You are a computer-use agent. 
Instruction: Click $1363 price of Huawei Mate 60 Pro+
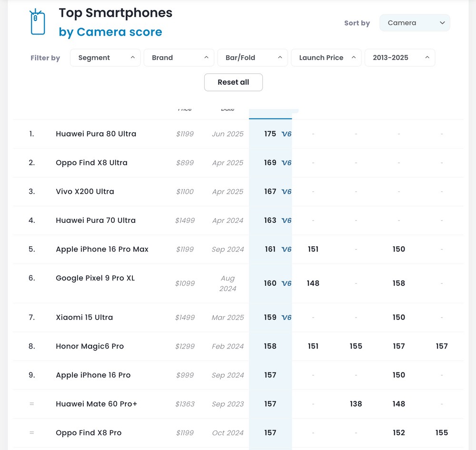(185, 404)
